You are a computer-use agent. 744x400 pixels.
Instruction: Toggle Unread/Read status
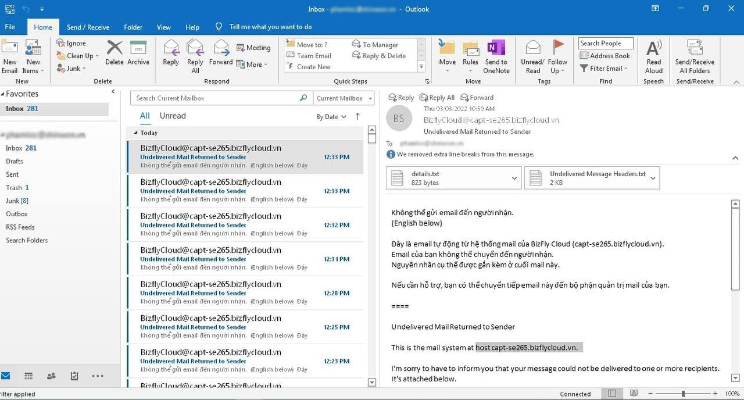(x=533, y=56)
